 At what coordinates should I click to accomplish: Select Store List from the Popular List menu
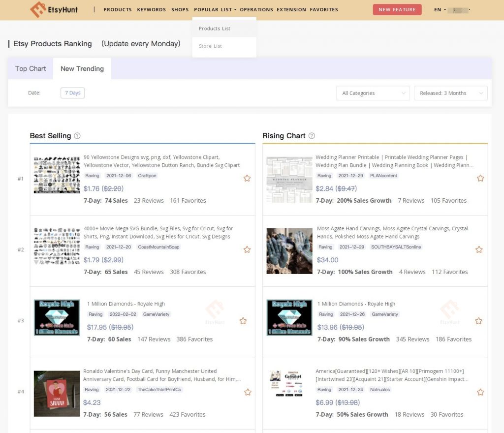[210, 46]
